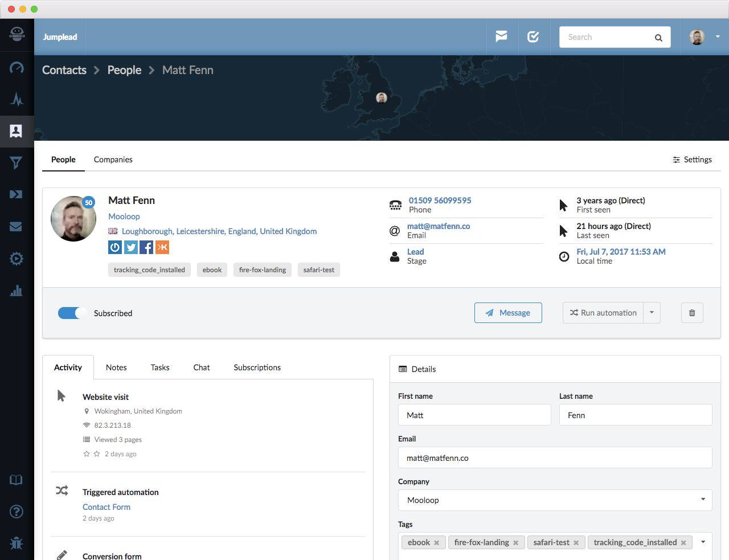Open the dashboard gauge icon in sidebar
This screenshot has height=560, width=729.
(x=17, y=68)
